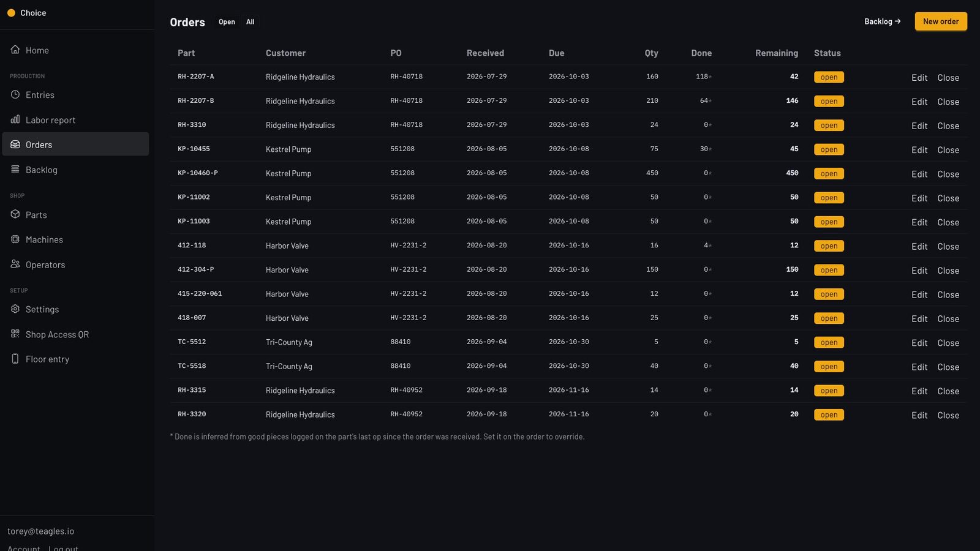Viewport: 980px width, 551px height.
Task: Click the Tri-County Ag customer for TC-5518
Action: tap(289, 366)
